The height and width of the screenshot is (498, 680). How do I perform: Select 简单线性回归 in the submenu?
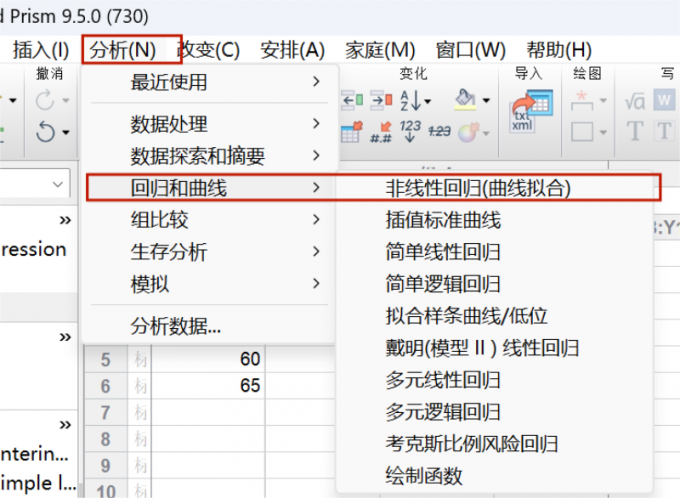point(496,252)
